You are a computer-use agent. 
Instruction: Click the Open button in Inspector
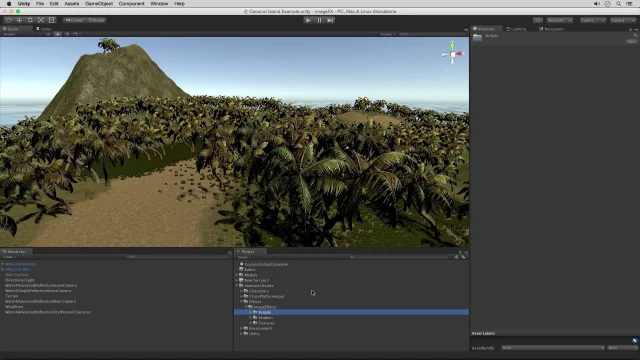tap(632, 42)
